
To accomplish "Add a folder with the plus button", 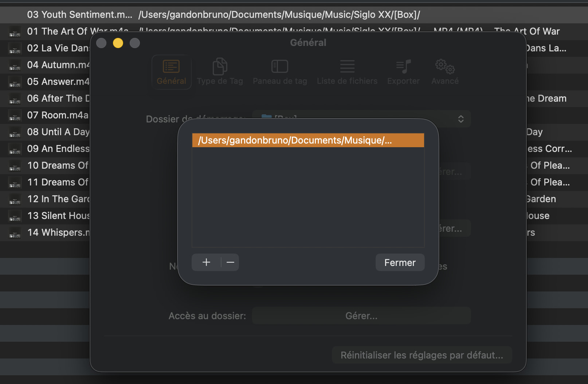I will 206,262.
